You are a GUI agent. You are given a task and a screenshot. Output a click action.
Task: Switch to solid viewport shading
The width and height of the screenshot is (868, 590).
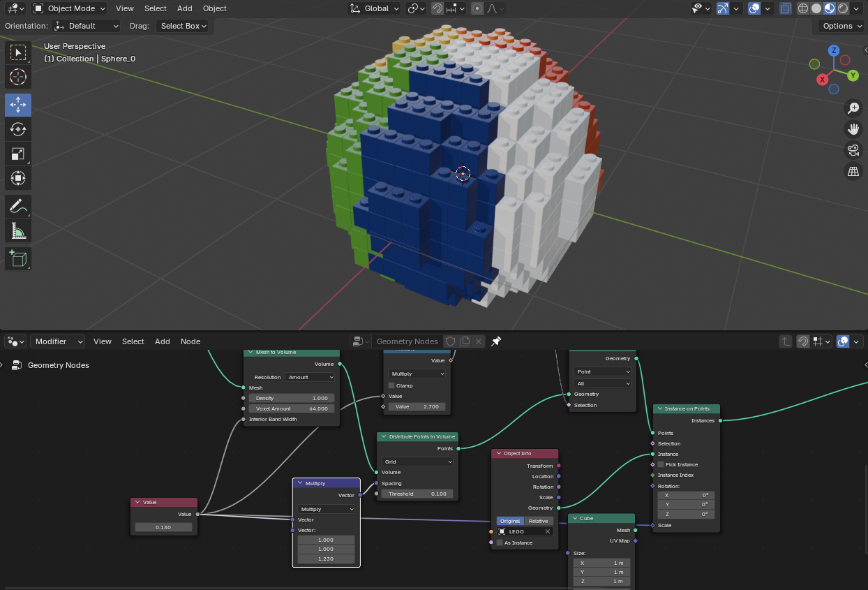(x=816, y=8)
